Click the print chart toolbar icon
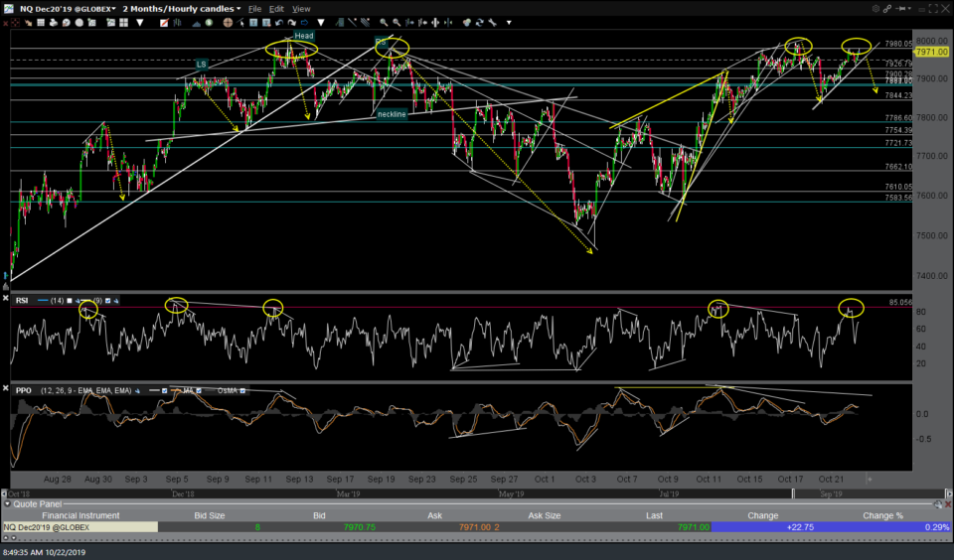The width and height of the screenshot is (954, 560). [53, 23]
